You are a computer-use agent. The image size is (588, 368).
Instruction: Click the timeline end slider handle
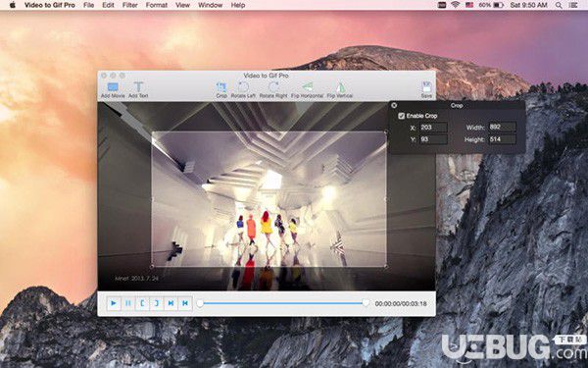pyautogui.click(x=366, y=303)
